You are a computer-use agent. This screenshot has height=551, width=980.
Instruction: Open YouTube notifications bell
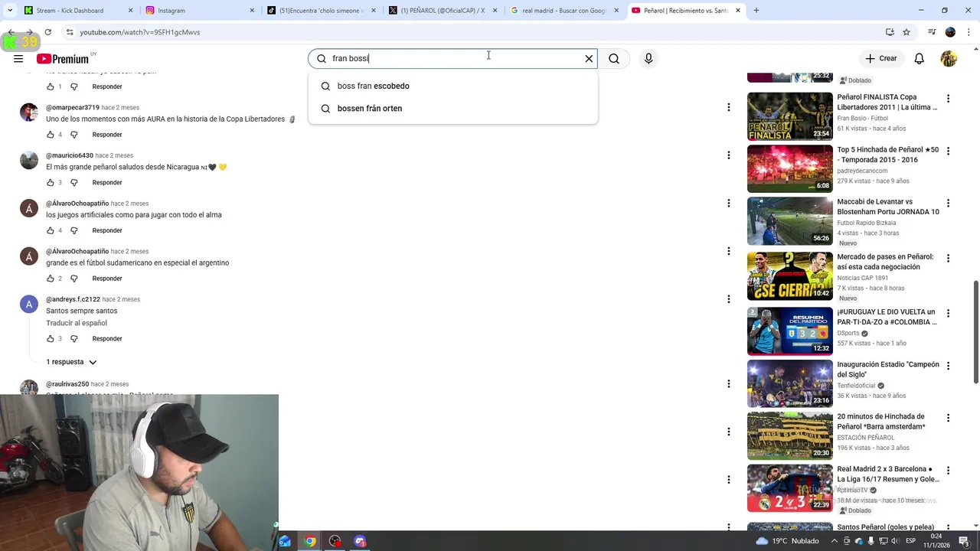(x=920, y=59)
